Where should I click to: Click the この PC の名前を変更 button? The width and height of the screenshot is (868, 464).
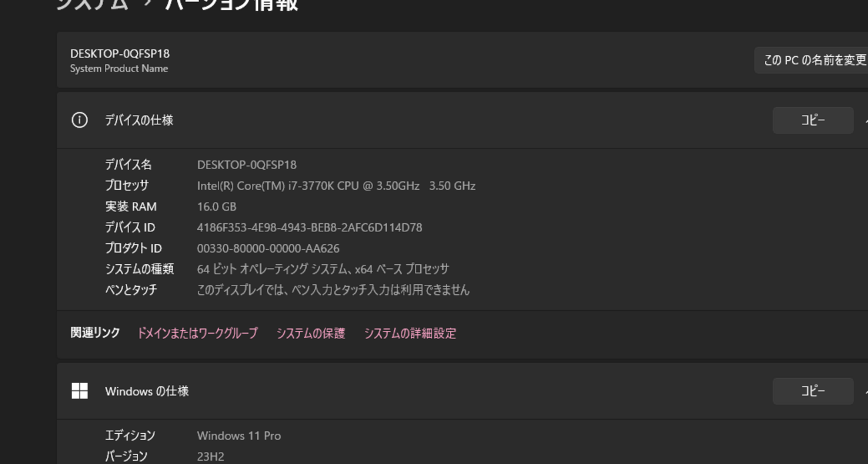tap(811, 60)
